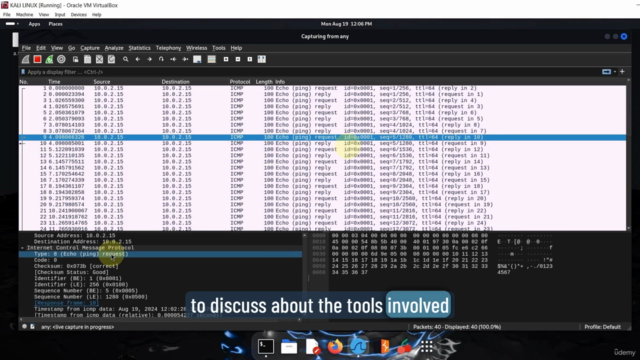The height and width of the screenshot is (360, 640).
Task: Select packet 23 request seq=12/3072 row
Action: pos(322,223)
